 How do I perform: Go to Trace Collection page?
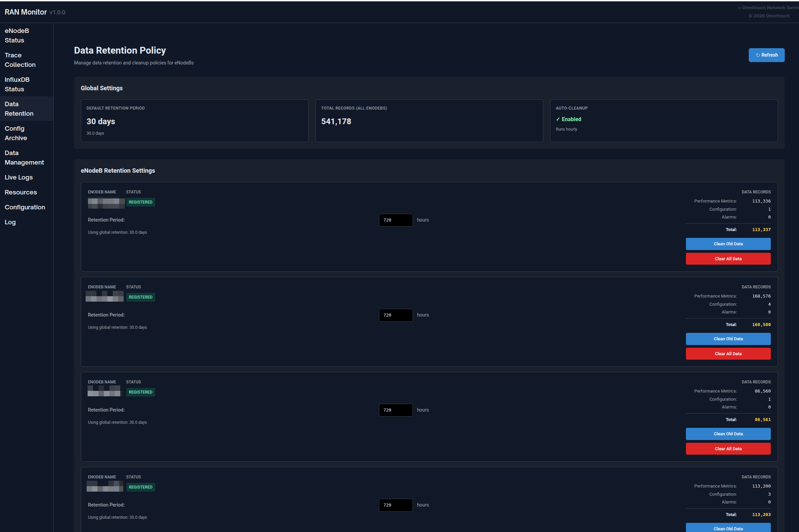(20, 60)
